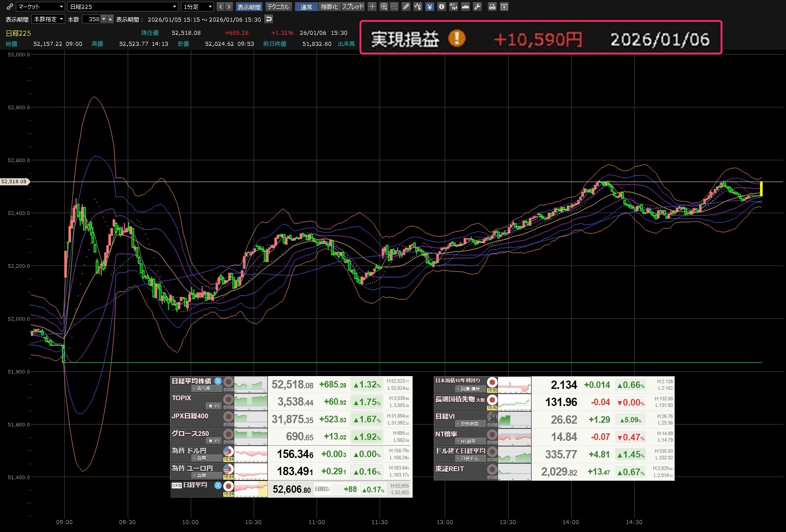786x532 pixels.
Task: Click the zoom in magnifier icon
Action: coord(384,7)
